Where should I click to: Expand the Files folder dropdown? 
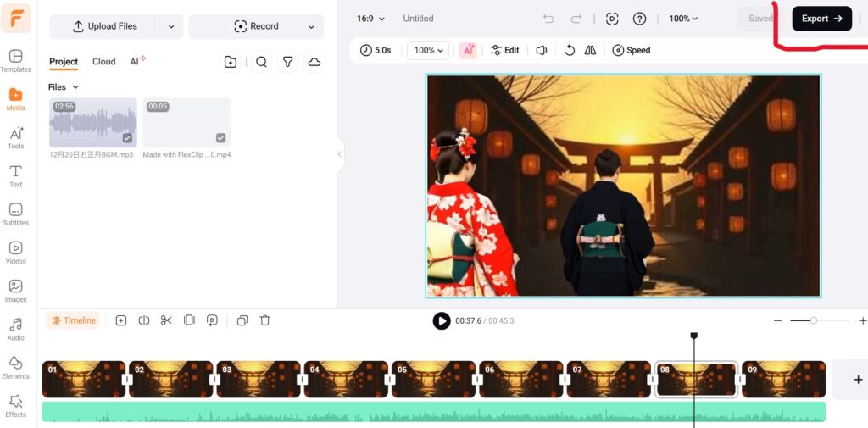coord(64,87)
